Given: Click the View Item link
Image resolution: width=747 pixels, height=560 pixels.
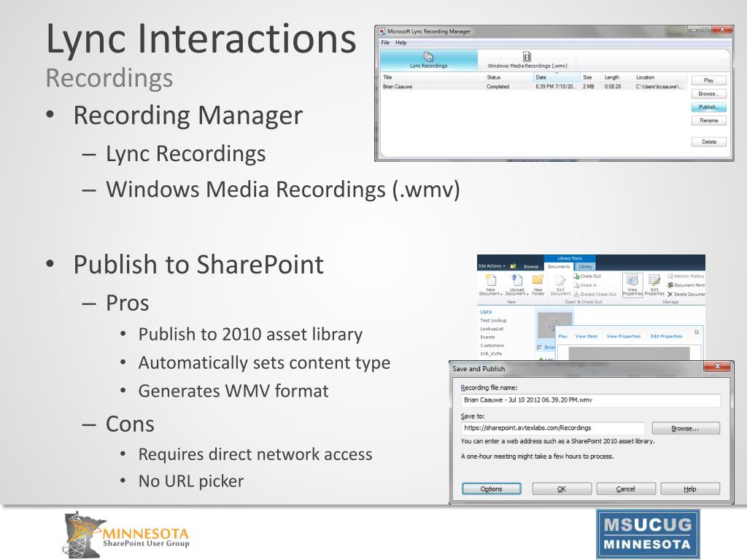Looking at the screenshot, I should point(586,336).
